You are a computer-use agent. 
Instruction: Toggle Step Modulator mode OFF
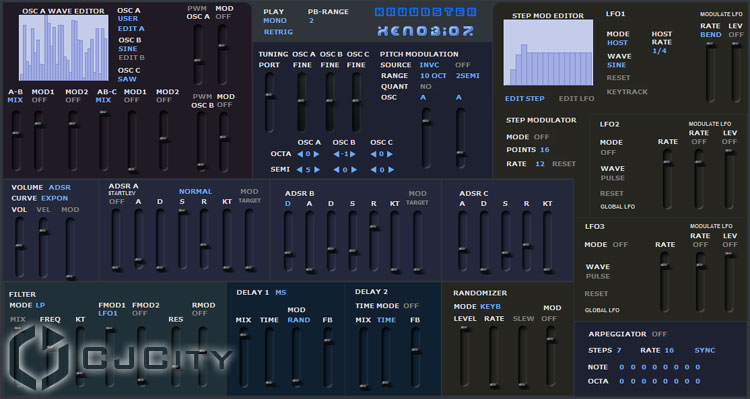point(541,137)
